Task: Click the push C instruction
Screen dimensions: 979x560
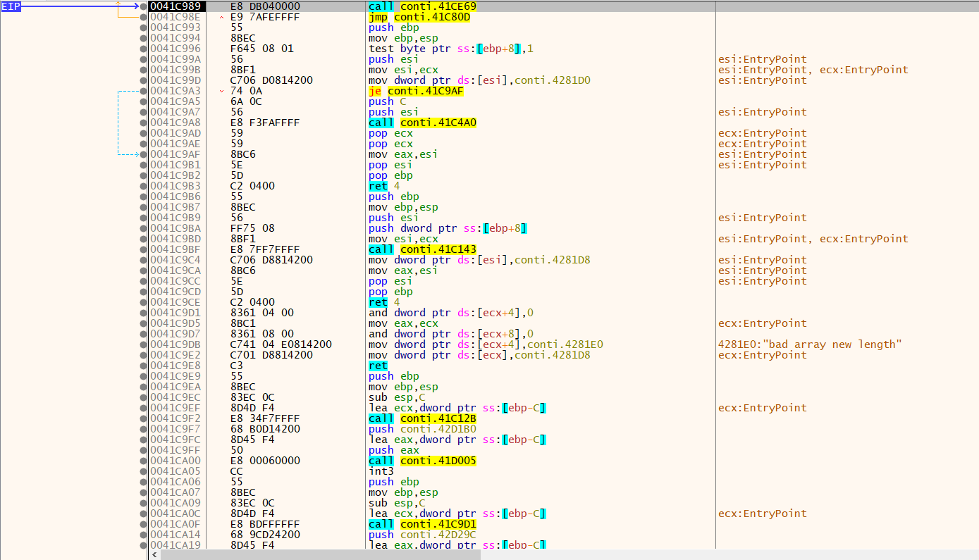Action: click(387, 101)
